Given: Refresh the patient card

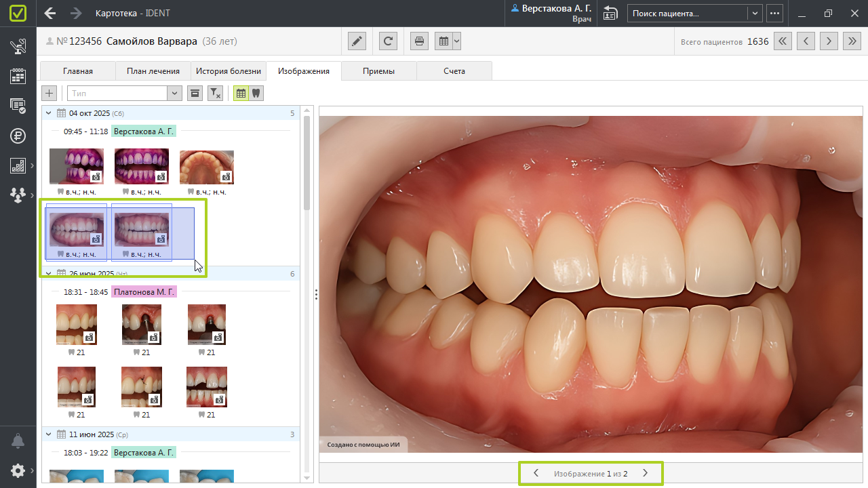Looking at the screenshot, I should (x=388, y=41).
